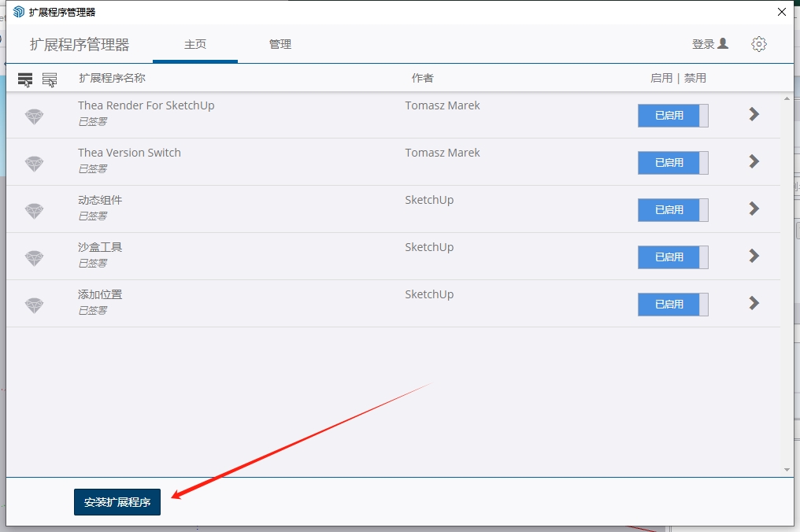
Task: Click the 扩展程序名称 column header
Action: coord(113,78)
